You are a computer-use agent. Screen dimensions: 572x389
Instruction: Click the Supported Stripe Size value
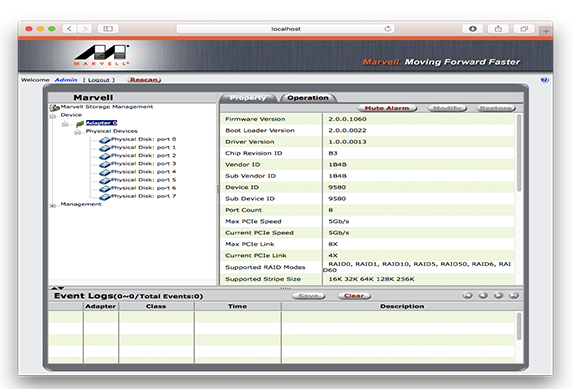(x=371, y=279)
